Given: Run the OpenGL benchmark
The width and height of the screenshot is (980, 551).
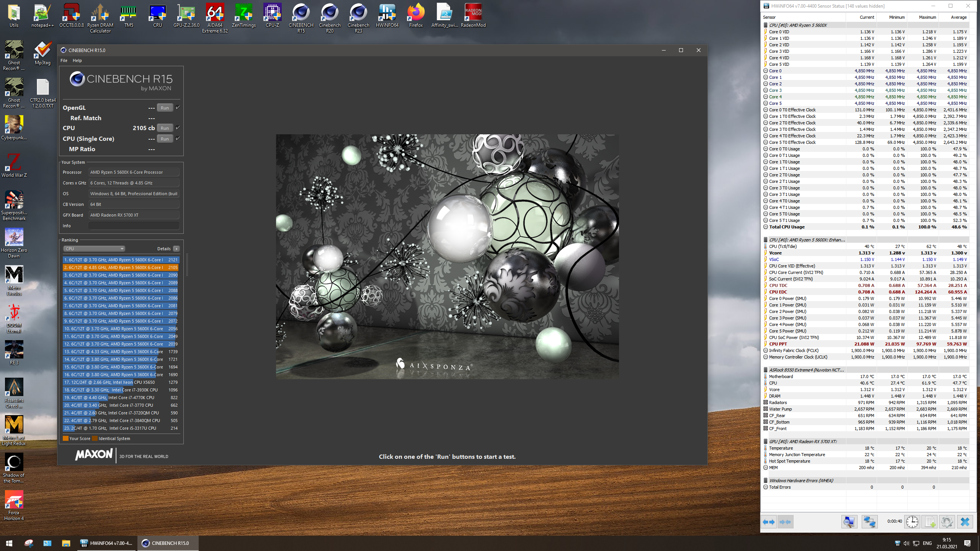Looking at the screenshot, I should tap(165, 108).
